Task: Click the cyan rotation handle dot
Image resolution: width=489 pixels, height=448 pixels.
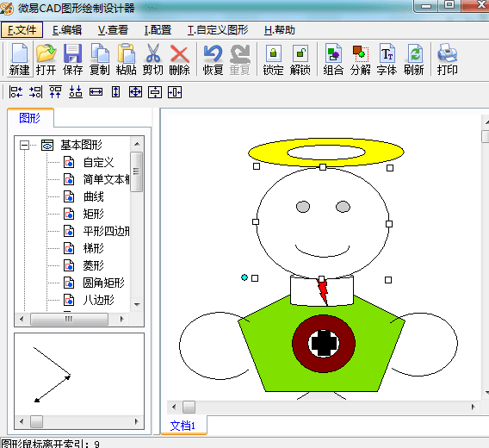Action: (x=244, y=277)
